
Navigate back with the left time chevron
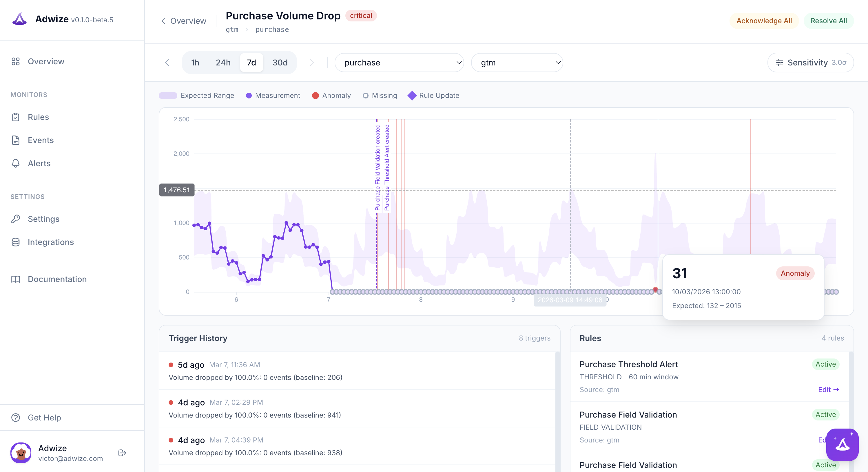coord(167,62)
